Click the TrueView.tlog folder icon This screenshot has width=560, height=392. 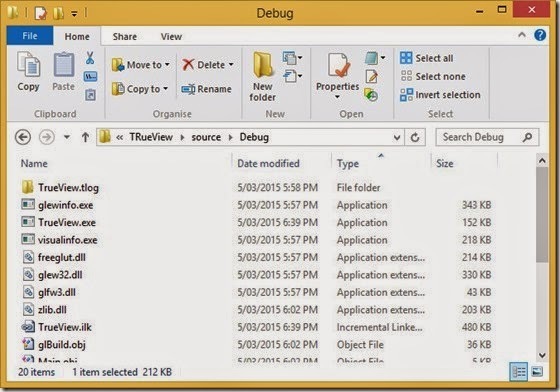[x=28, y=187]
